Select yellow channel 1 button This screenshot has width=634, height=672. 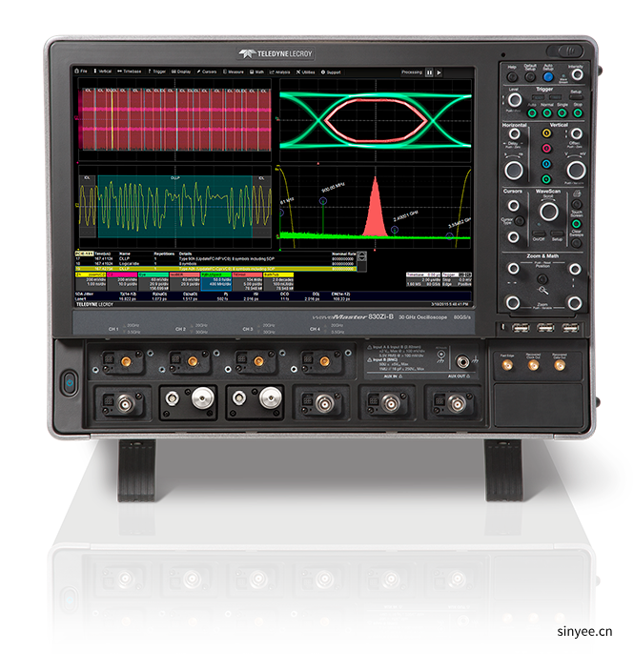click(546, 134)
